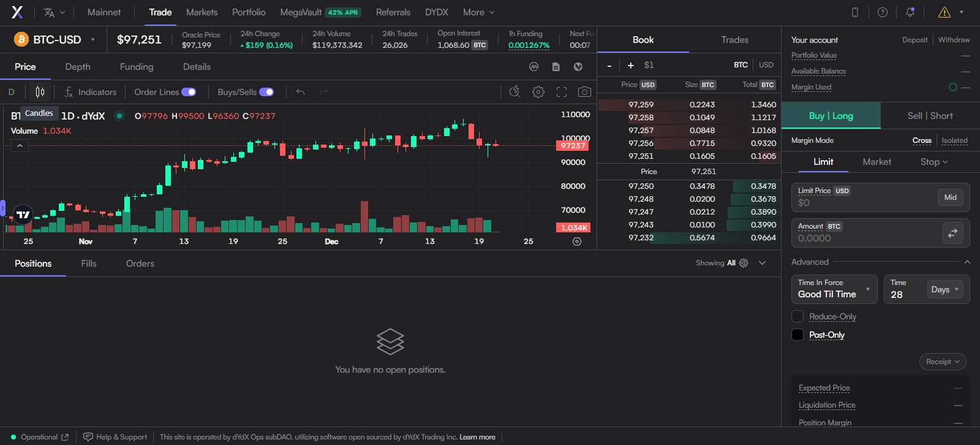Collapse the chart legend chevron
Screen dimensions: 980x445
coord(20,146)
